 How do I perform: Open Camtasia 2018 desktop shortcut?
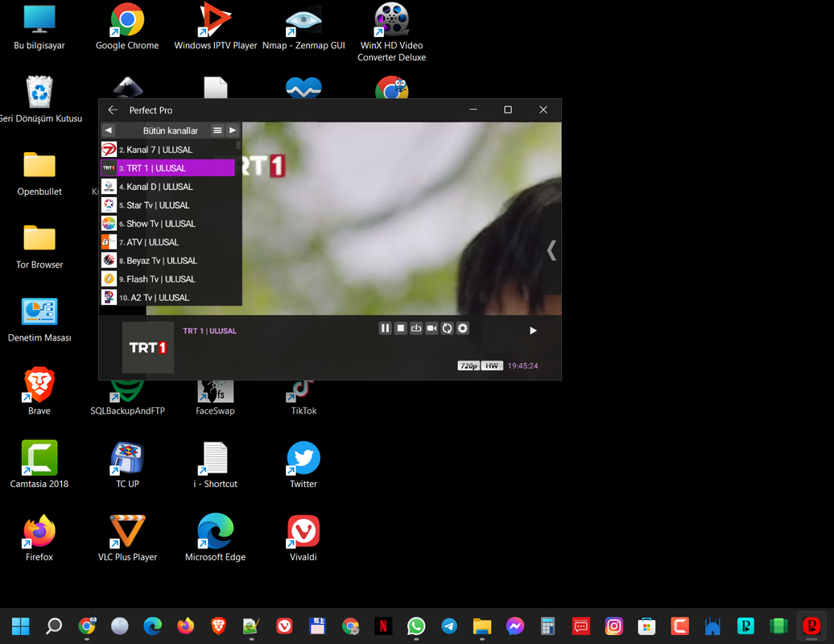(x=39, y=465)
